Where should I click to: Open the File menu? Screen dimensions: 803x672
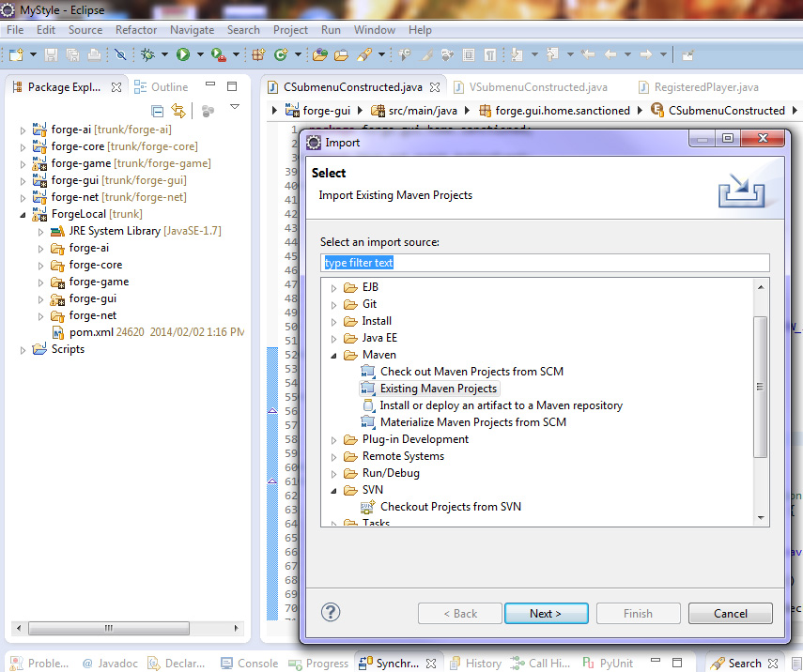pos(15,30)
